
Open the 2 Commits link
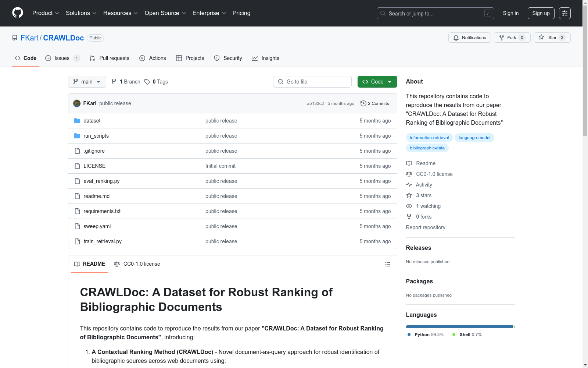click(x=375, y=103)
